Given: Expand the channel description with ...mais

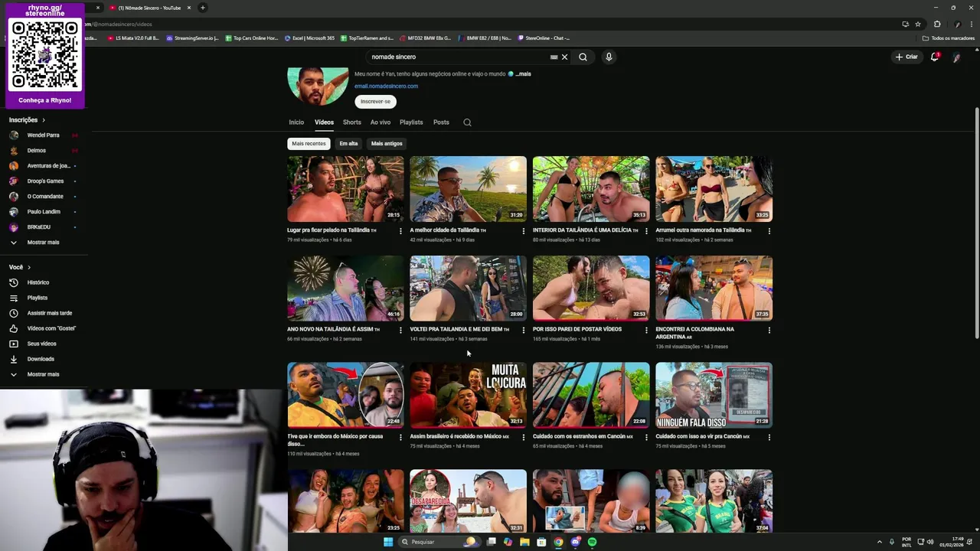Looking at the screenshot, I should pos(524,74).
